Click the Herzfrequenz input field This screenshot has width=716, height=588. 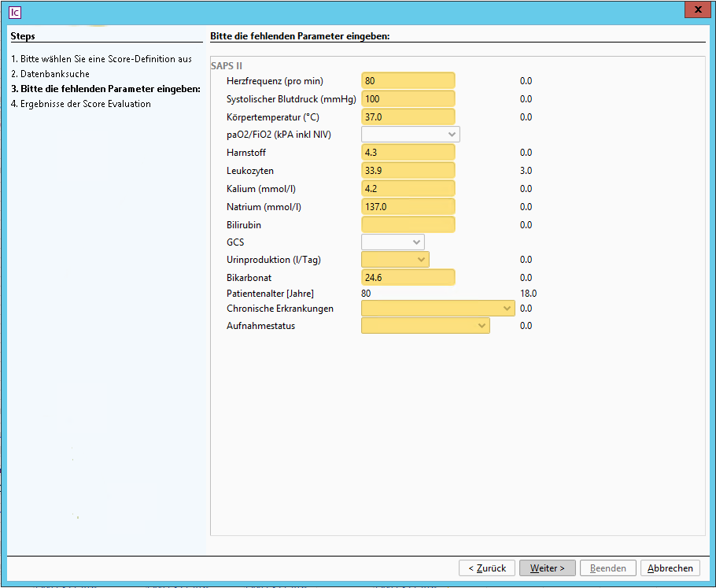408,81
